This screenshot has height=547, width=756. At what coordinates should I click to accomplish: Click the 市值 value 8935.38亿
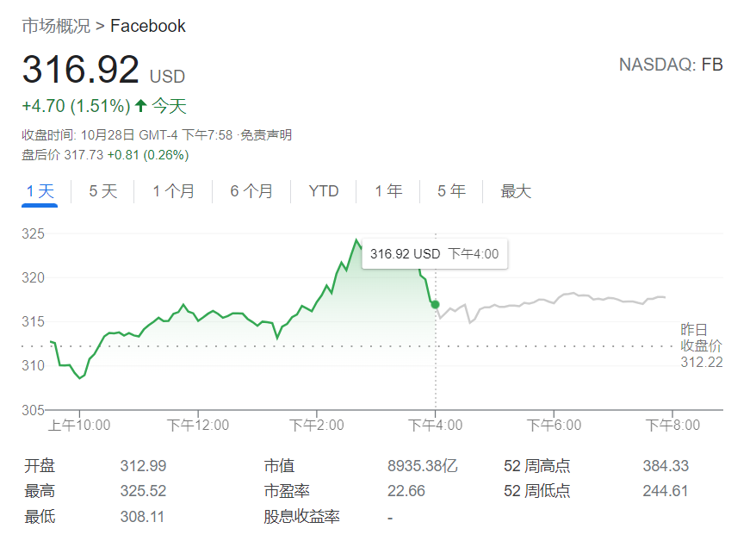click(423, 466)
